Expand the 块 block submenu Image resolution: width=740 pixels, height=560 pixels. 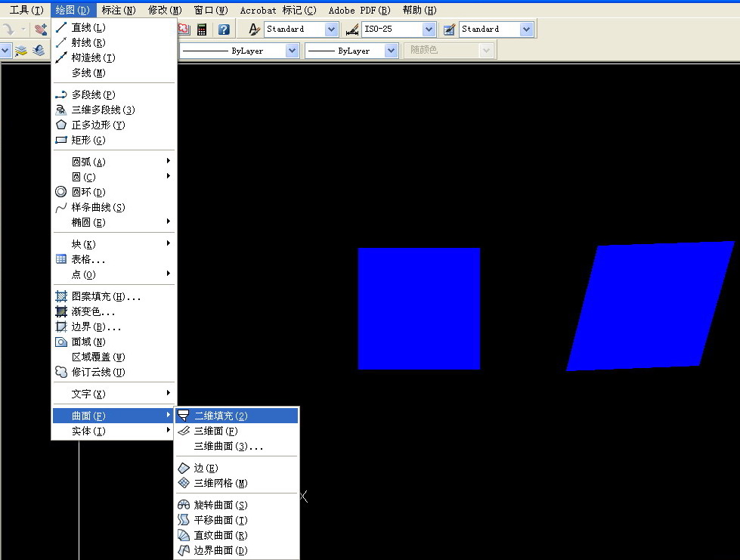pyautogui.click(x=113, y=244)
